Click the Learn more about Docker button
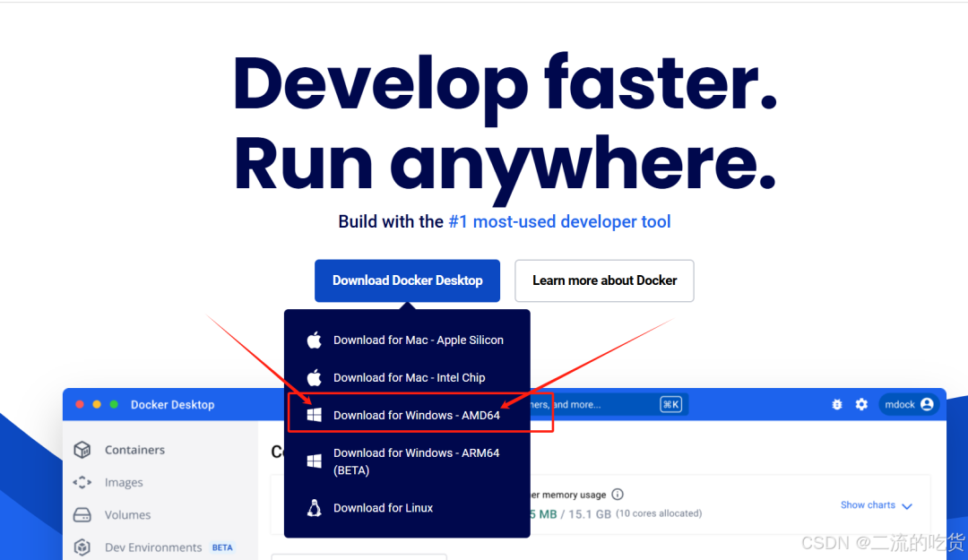The image size is (968, 560). point(604,280)
